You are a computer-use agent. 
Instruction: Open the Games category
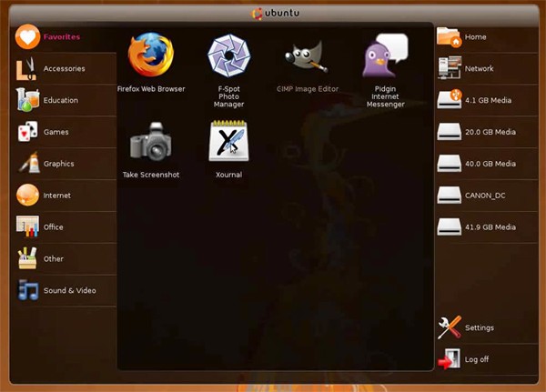tap(55, 132)
